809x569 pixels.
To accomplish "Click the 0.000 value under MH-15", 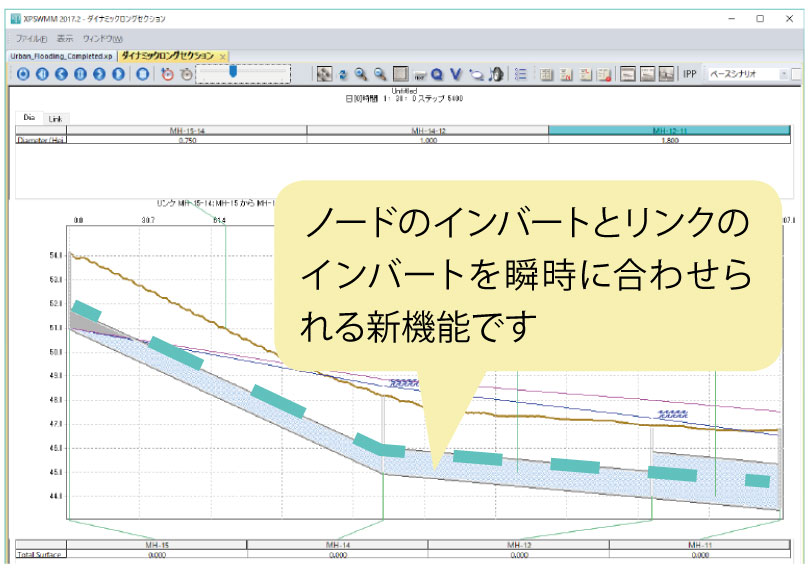I will (x=157, y=555).
